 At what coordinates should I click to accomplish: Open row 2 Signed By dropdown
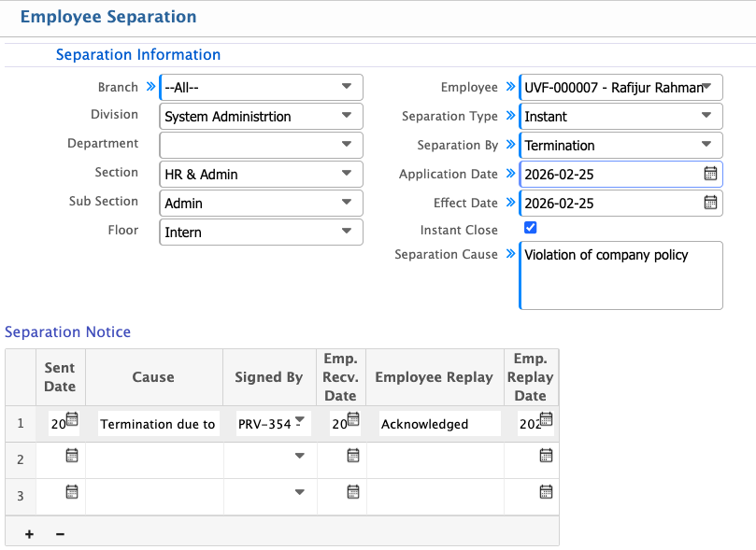(299, 456)
